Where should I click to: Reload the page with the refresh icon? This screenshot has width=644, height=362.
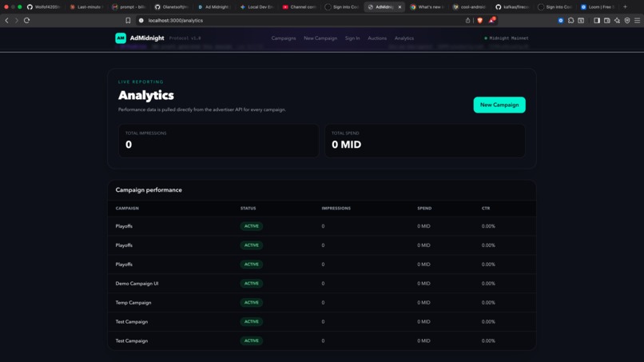pyautogui.click(x=26, y=20)
